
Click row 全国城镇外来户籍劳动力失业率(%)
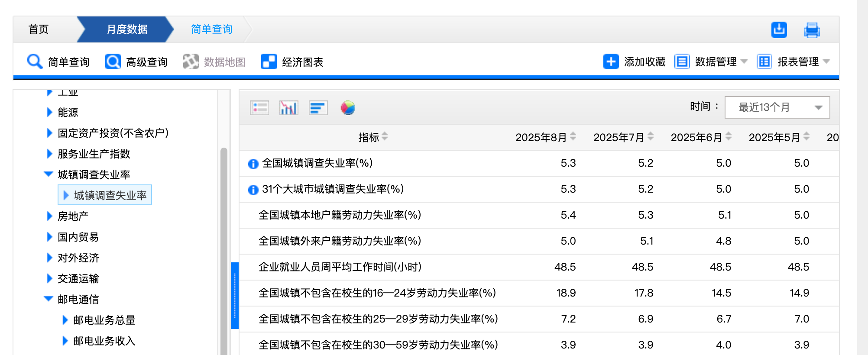(539, 241)
